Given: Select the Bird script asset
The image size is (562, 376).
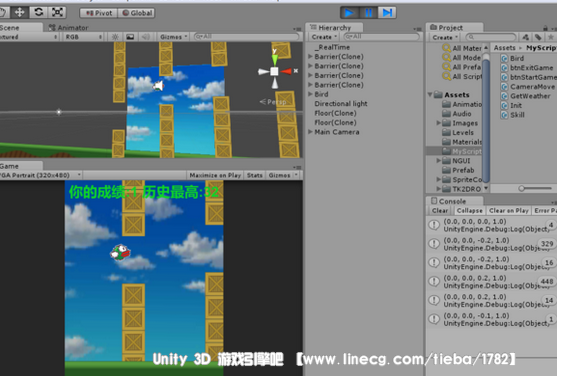Looking at the screenshot, I should (513, 58).
